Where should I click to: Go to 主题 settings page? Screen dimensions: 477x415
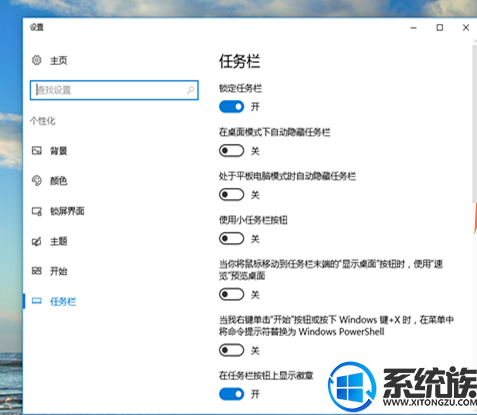[59, 241]
